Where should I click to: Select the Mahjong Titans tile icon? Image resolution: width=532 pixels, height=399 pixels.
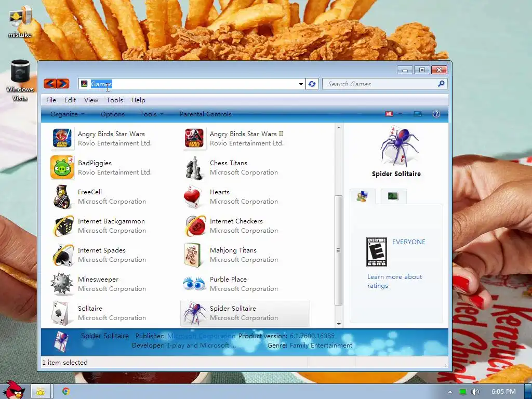click(193, 255)
